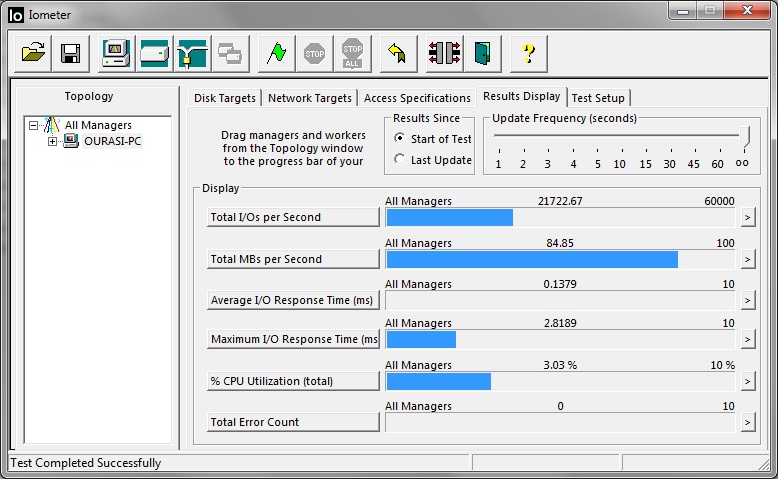778x479 pixels.
Task: Click the % CPU Utilization progress bar
Action: pyautogui.click(x=560, y=381)
